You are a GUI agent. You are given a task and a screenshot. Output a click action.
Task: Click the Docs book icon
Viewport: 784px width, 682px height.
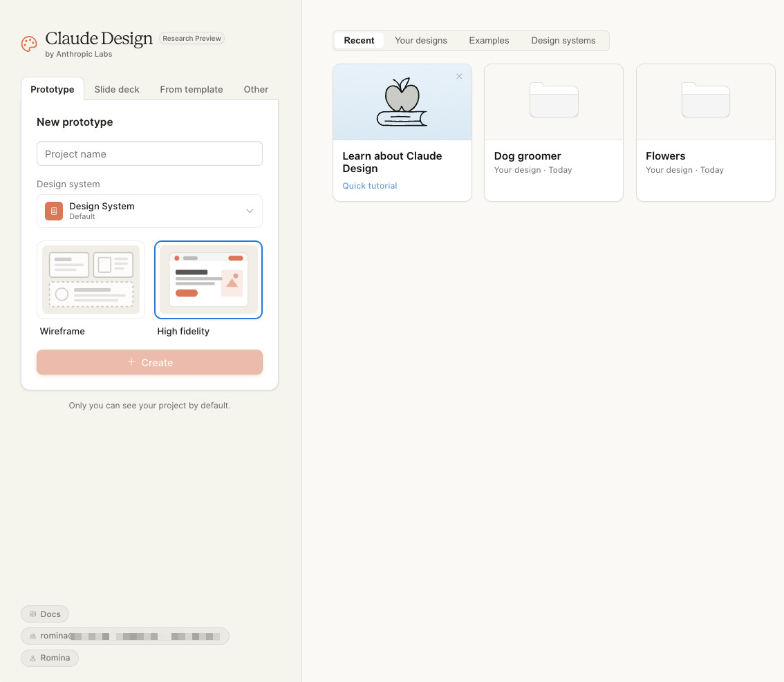coord(33,614)
